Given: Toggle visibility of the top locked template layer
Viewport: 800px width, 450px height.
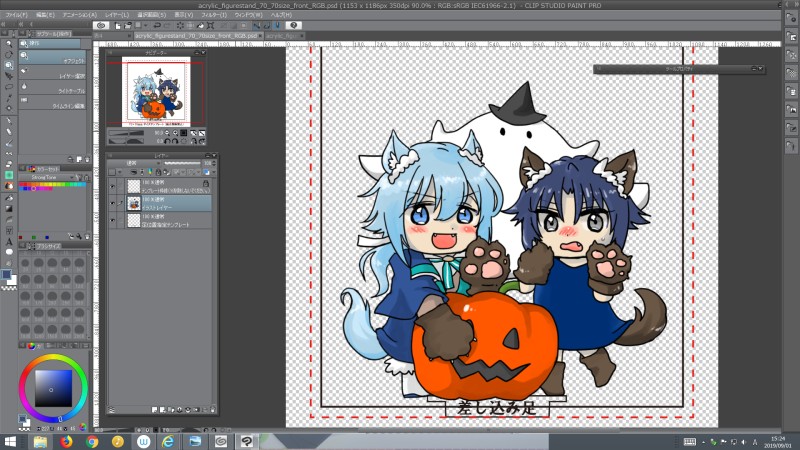Looking at the screenshot, I should pyautogui.click(x=112, y=186).
